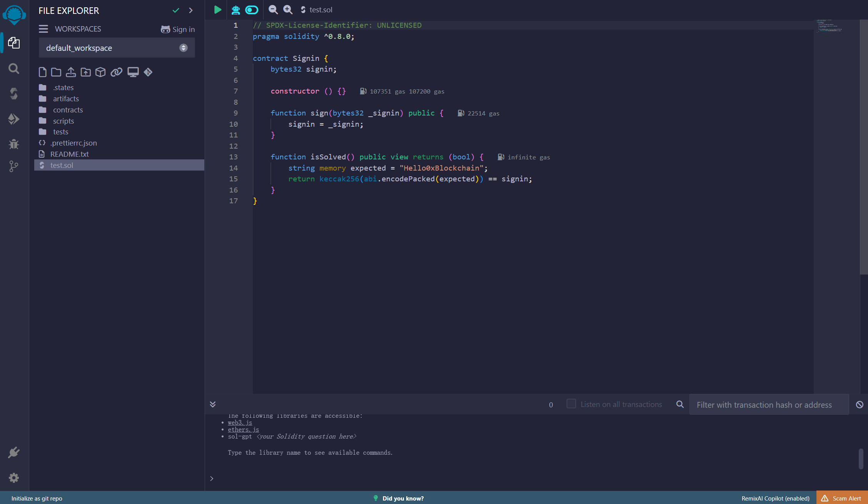Click the terminal scrollbar thumb
The image size is (868, 504).
click(x=861, y=459)
